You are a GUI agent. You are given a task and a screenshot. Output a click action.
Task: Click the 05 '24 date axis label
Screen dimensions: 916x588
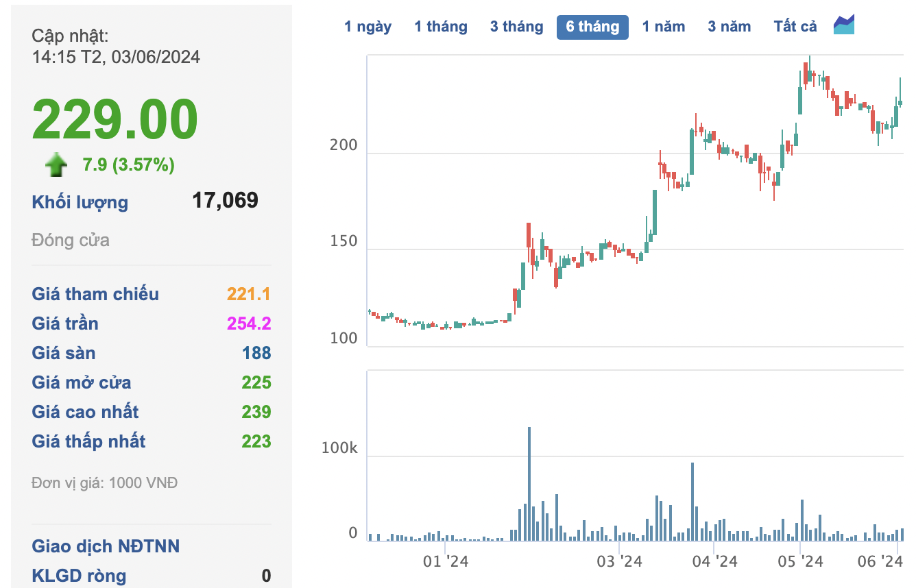801,562
